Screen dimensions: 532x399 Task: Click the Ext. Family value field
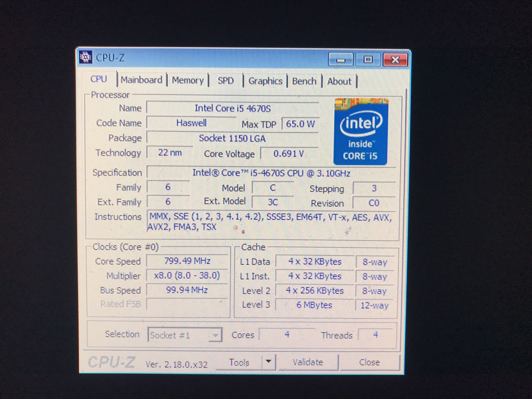tap(168, 201)
